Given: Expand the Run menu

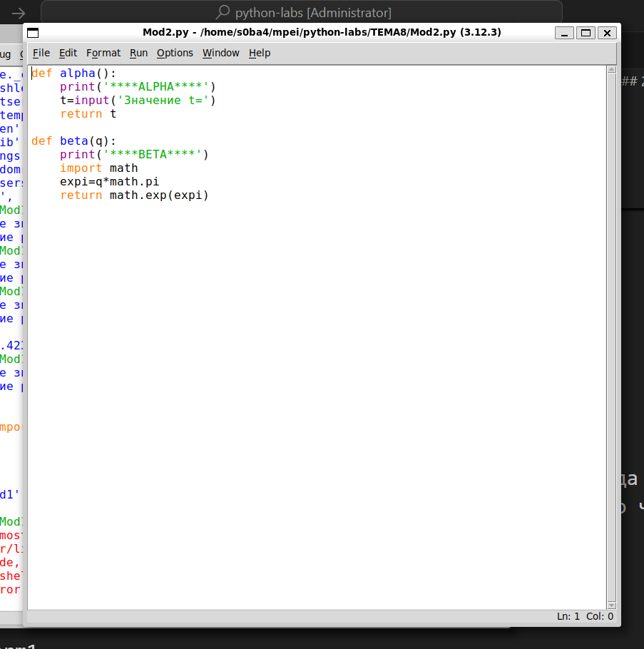Looking at the screenshot, I should point(138,53).
